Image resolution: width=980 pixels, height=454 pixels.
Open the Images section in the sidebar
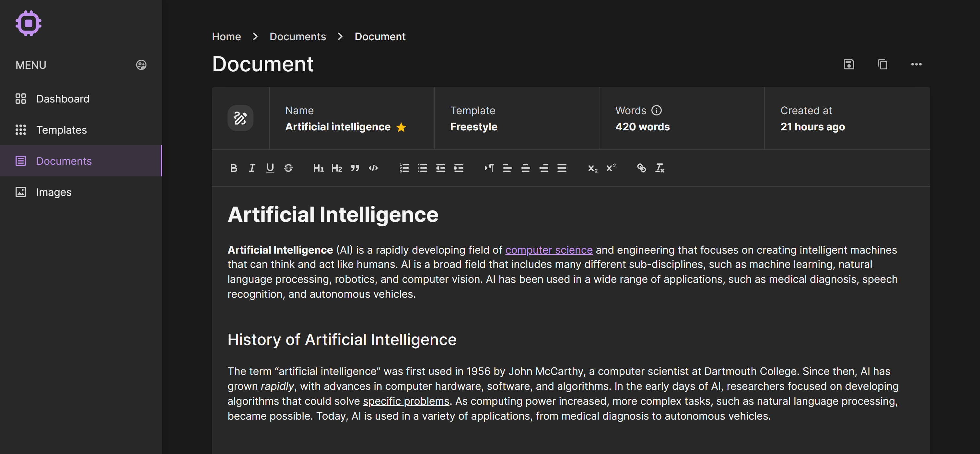[x=54, y=192]
